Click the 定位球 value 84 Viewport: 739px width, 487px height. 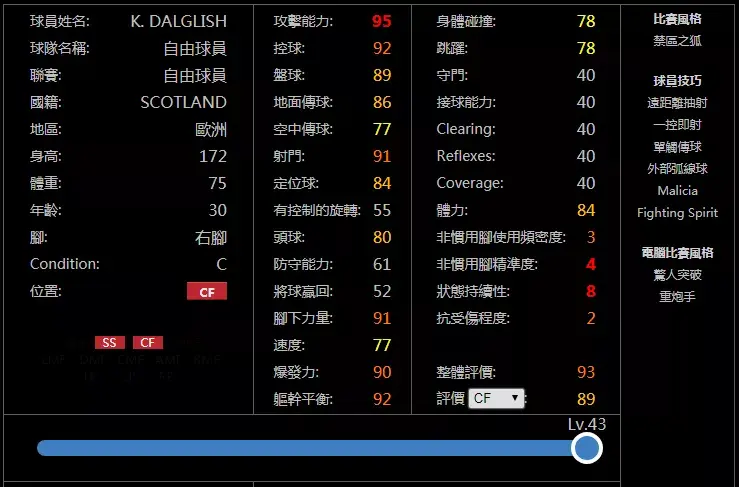[382, 183]
